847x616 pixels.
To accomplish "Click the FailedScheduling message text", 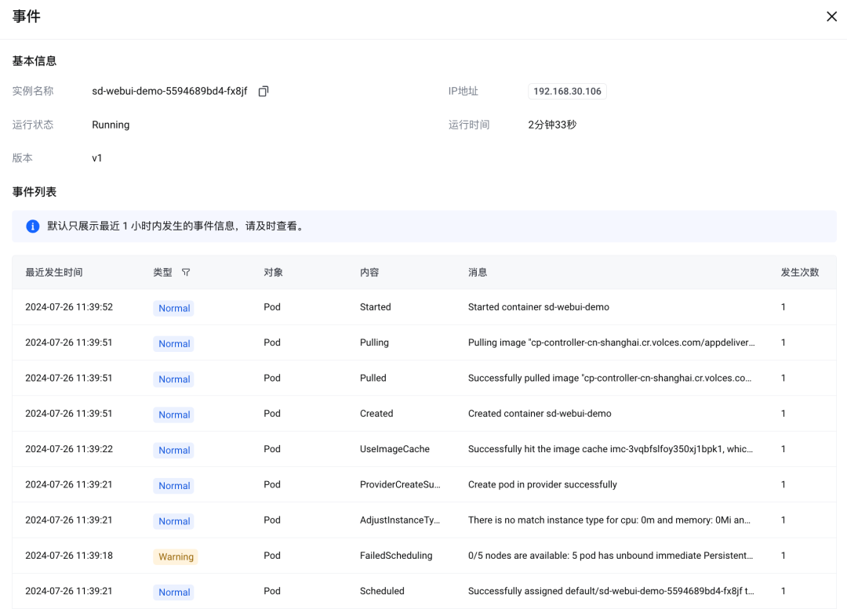I will [x=609, y=556].
